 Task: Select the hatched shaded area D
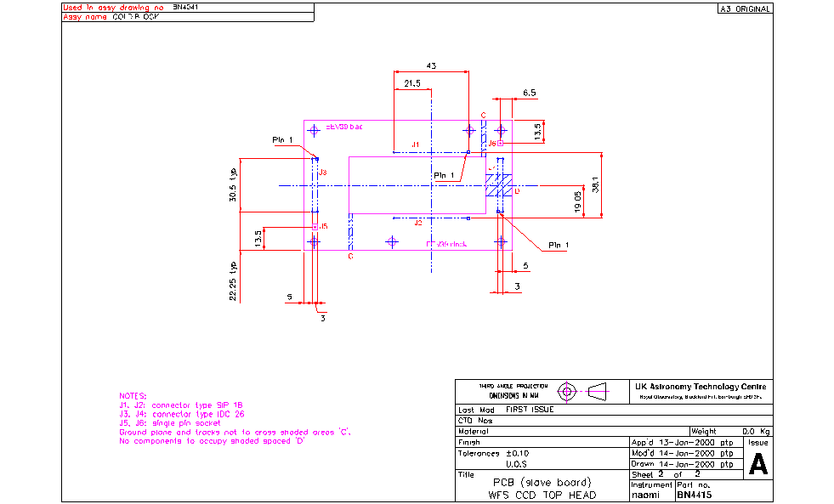click(496, 186)
